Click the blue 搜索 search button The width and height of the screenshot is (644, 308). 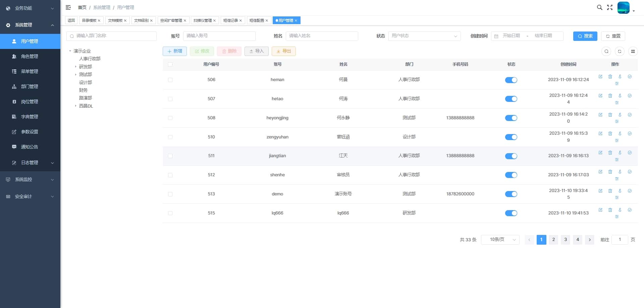tap(585, 36)
